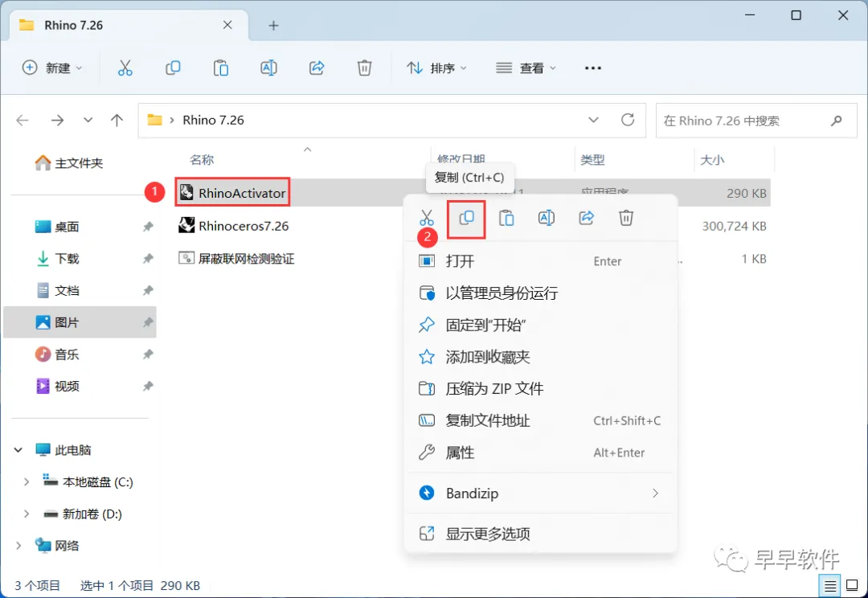Switch to the details view icon in the status bar
This screenshot has width=868, height=598.
(x=829, y=585)
